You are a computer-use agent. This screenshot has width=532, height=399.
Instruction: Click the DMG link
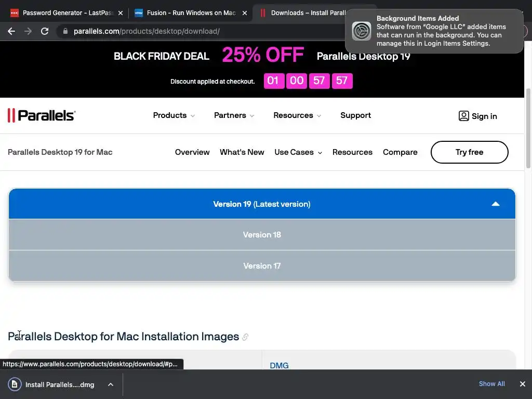coord(279,365)
